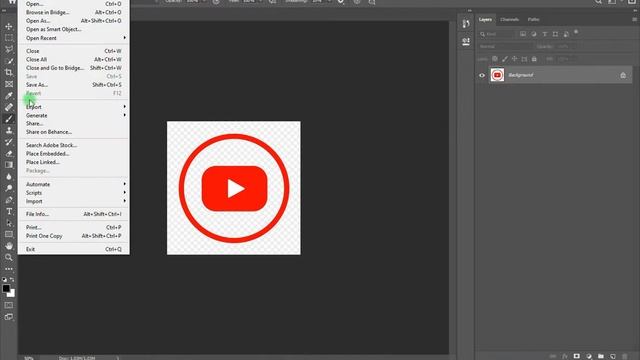This screenshot has width=640, height=360.
Task: Add a layer mask from Layers footer
Action: pos(576,356)
